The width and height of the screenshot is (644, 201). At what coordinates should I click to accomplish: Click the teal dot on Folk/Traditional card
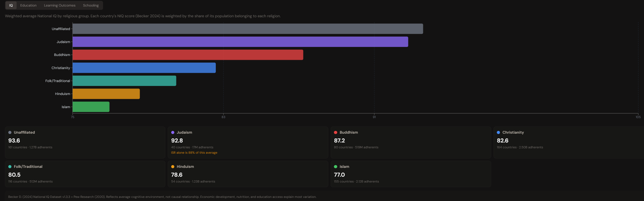[10, 167]
